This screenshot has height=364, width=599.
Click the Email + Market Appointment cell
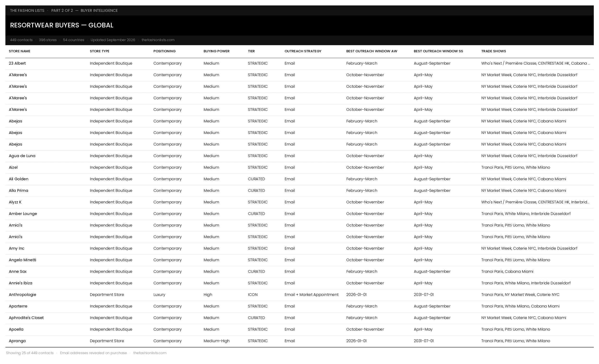(311, 295)
